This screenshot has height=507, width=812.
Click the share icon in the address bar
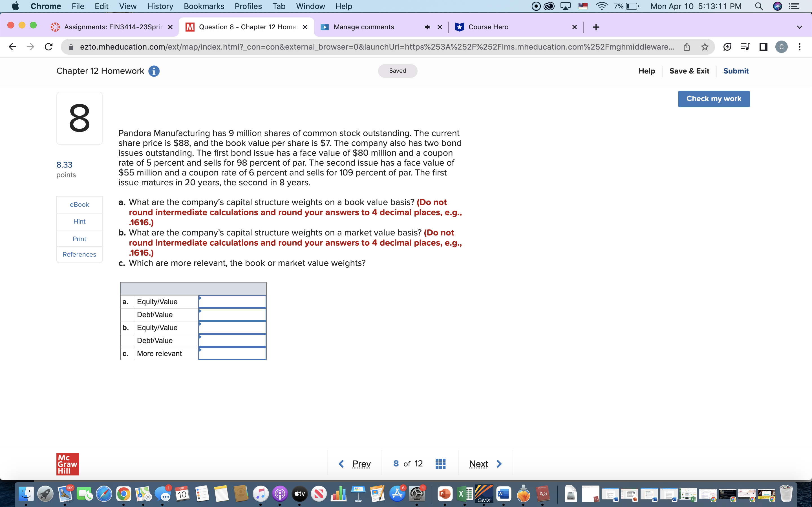click(x=686, y=46)
